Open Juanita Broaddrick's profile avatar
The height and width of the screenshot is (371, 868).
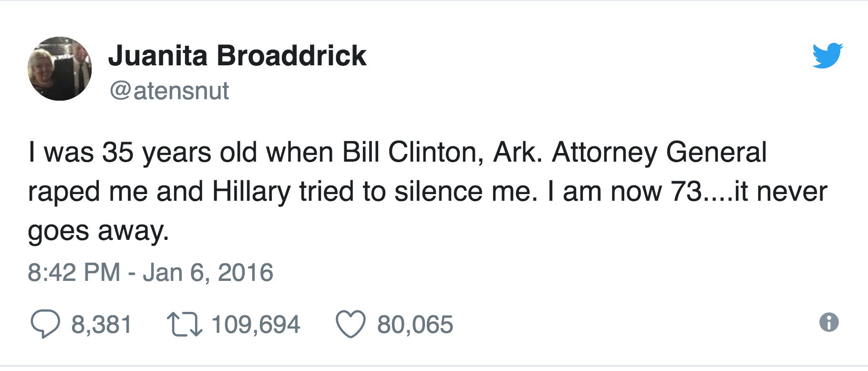(x=60, y=69)
